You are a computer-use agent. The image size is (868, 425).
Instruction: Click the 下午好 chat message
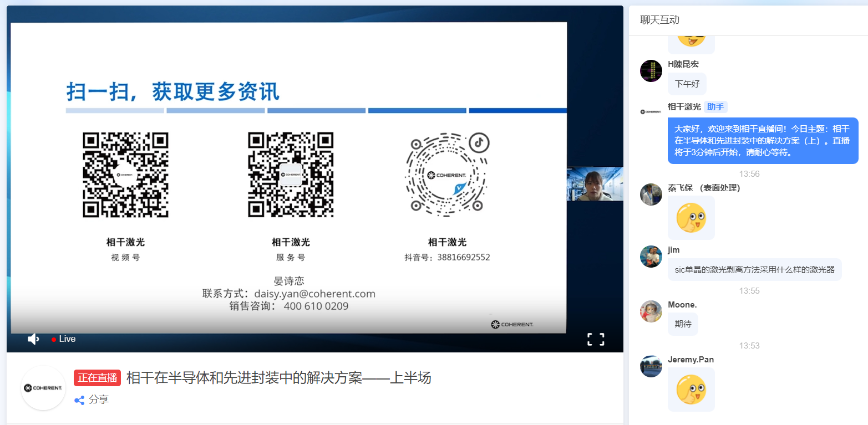coord(687,84)
